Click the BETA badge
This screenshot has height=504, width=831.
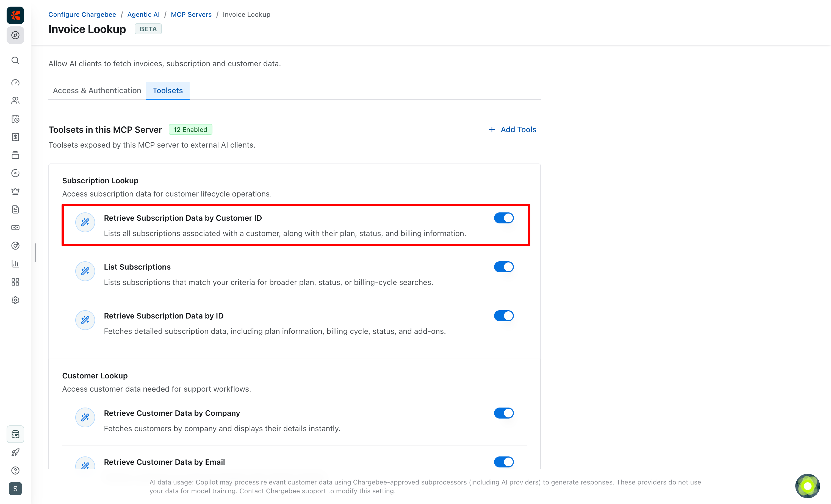148,29
